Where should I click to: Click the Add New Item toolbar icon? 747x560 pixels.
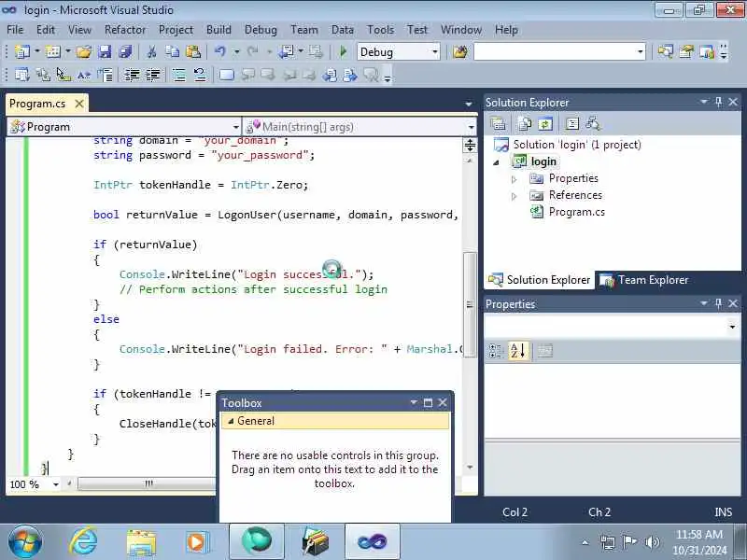(53, 51)
